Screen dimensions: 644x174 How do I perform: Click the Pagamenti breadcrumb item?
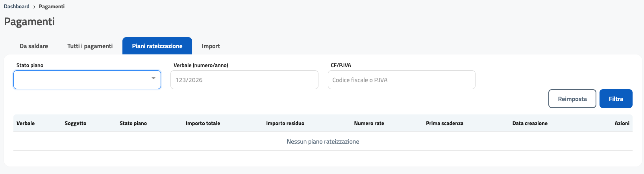pos(52,7)
